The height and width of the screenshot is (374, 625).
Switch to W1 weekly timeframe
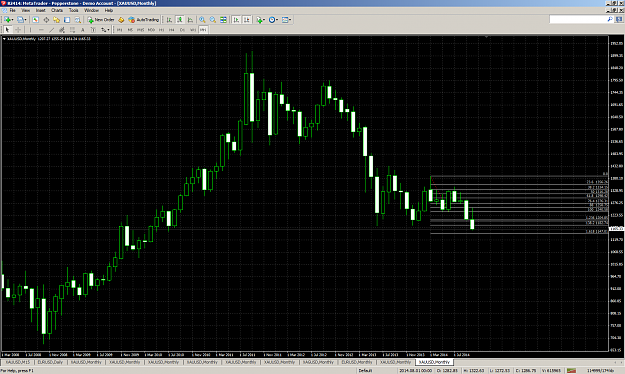(x=193, y=30)
